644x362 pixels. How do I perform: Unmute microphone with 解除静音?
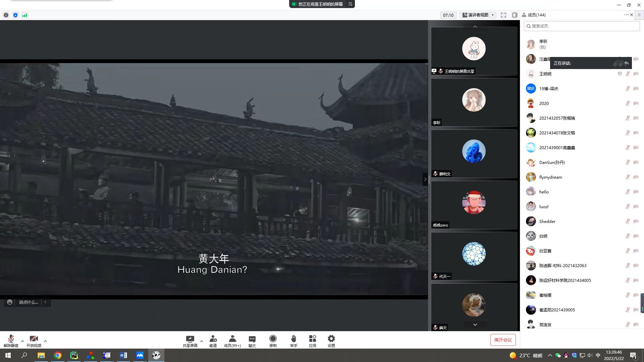click(11, 340)
